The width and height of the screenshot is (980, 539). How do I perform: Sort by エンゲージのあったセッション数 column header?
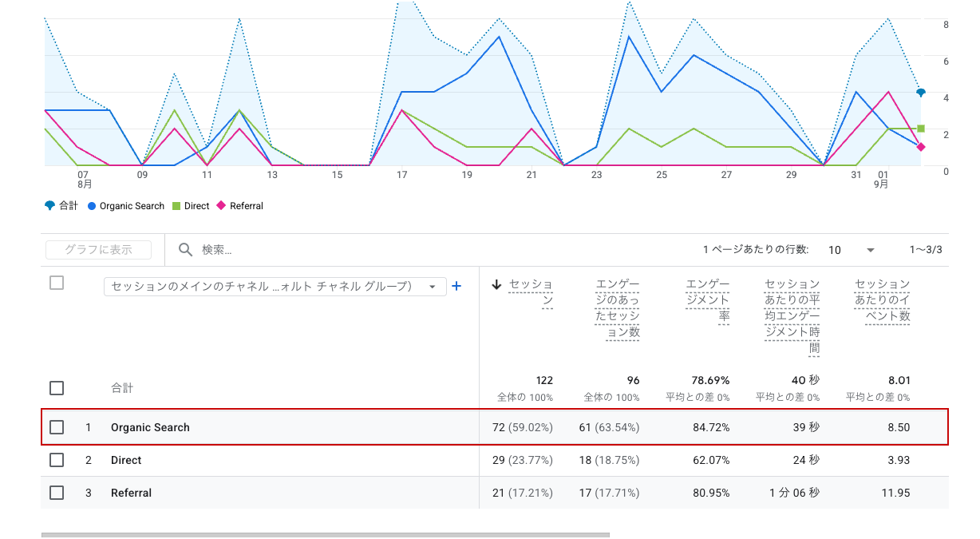click(618, 308)
